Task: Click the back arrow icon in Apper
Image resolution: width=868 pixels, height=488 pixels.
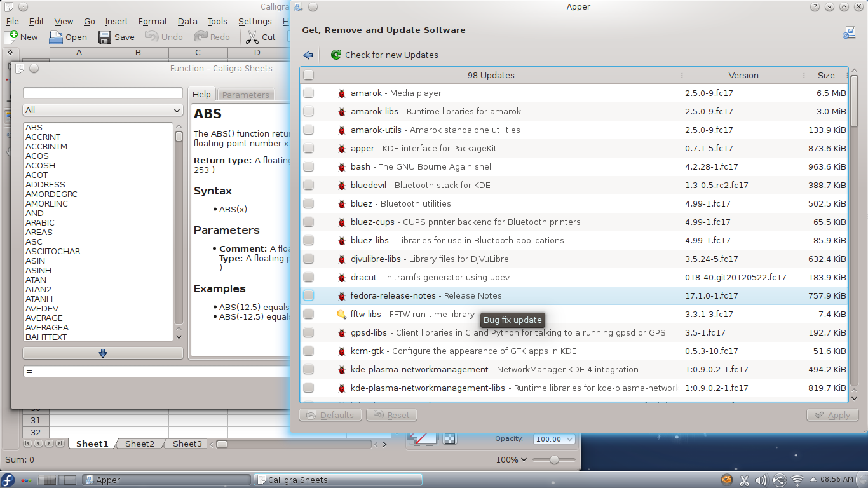Action: pyautogui.click(x=308, y=55)
